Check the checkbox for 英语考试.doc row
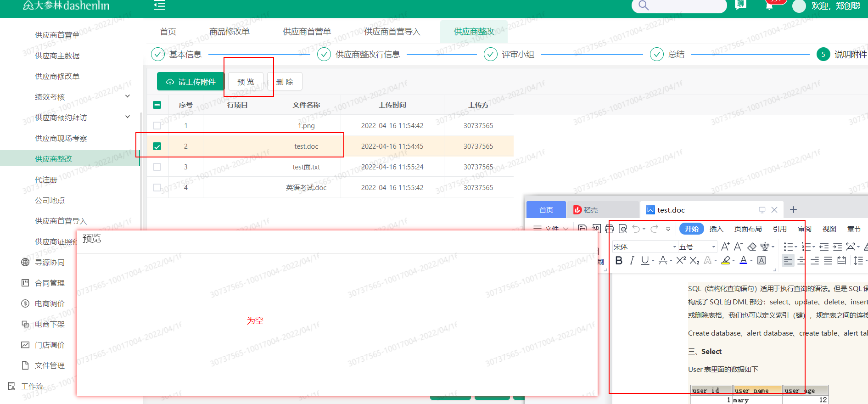 (157, 187)
